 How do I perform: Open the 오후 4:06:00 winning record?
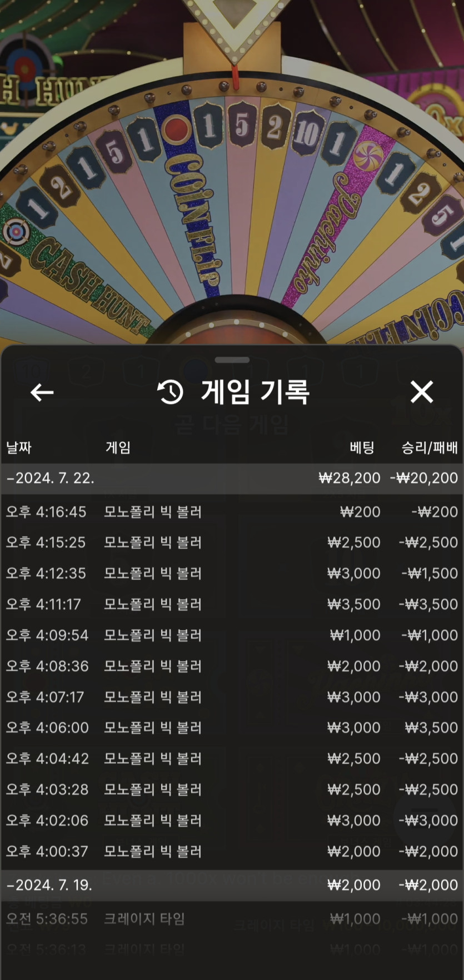point(232,728)
